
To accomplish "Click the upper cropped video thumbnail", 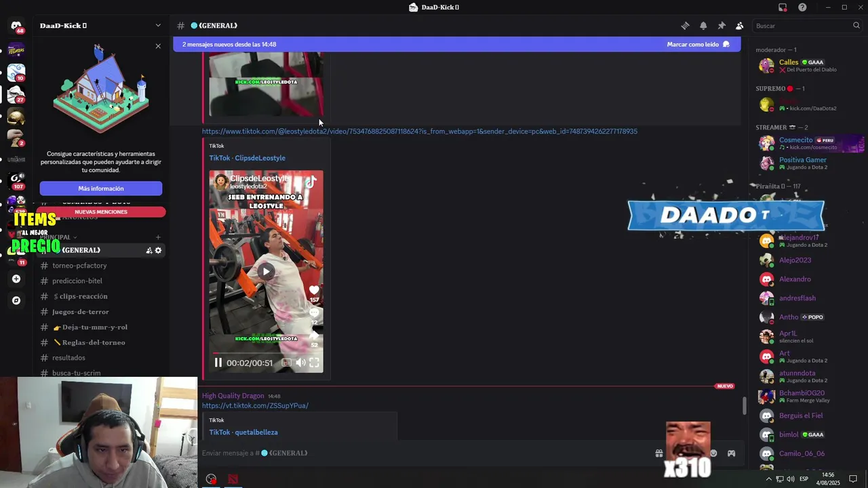I will 266,85.
